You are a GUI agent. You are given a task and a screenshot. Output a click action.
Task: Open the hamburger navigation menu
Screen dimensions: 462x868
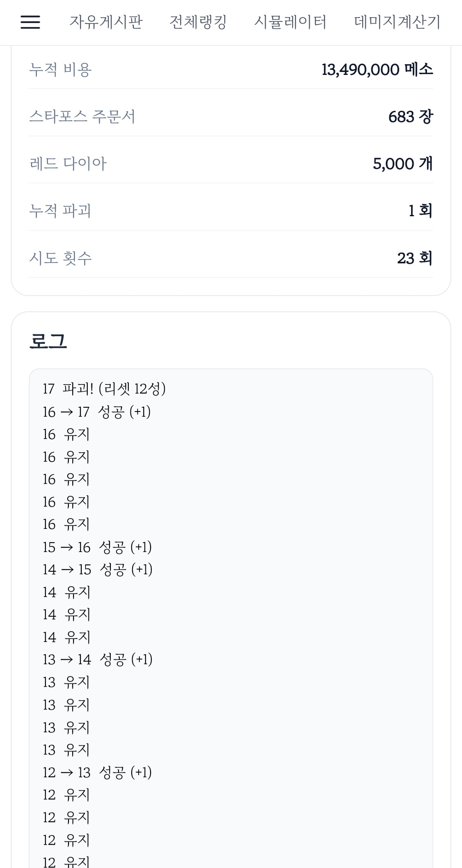[30, 22]
